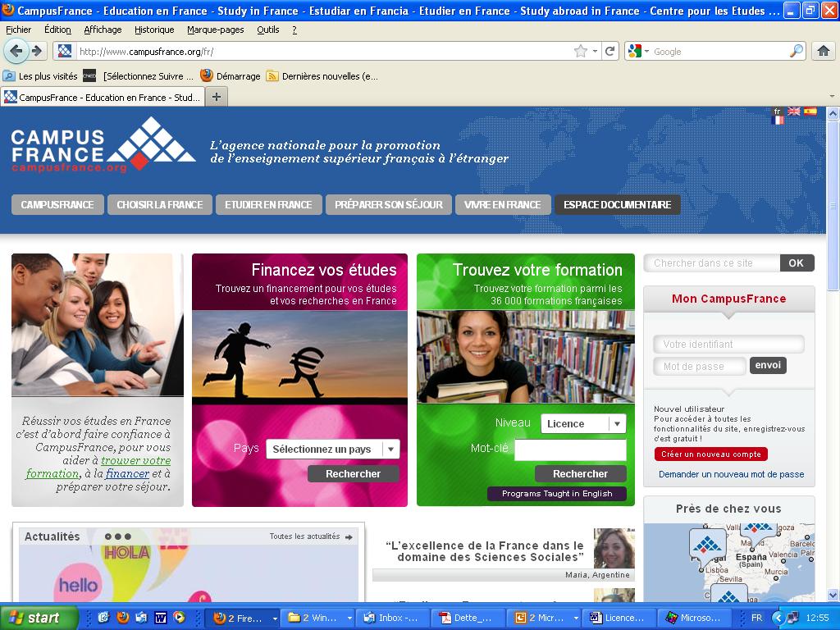Click Programs Taught in English button
Screen dimensions: 840x630
(557, 494)
